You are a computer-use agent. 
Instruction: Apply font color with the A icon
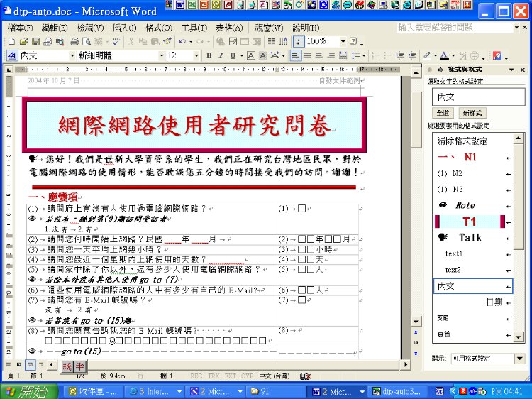(x=444, y=55)
